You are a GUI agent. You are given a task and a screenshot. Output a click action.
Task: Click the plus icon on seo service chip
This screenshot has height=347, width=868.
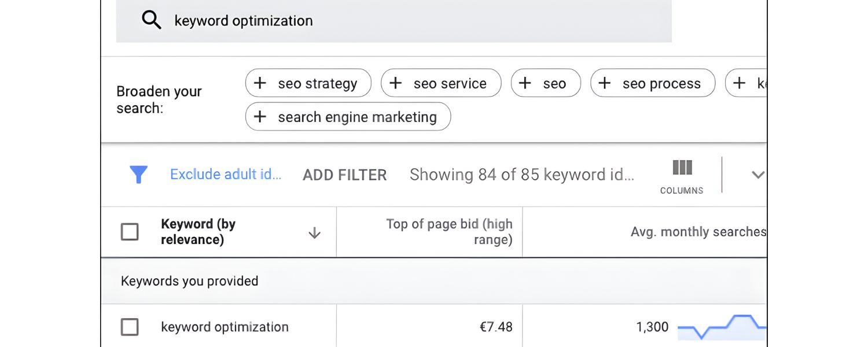[x=396, y=83]
